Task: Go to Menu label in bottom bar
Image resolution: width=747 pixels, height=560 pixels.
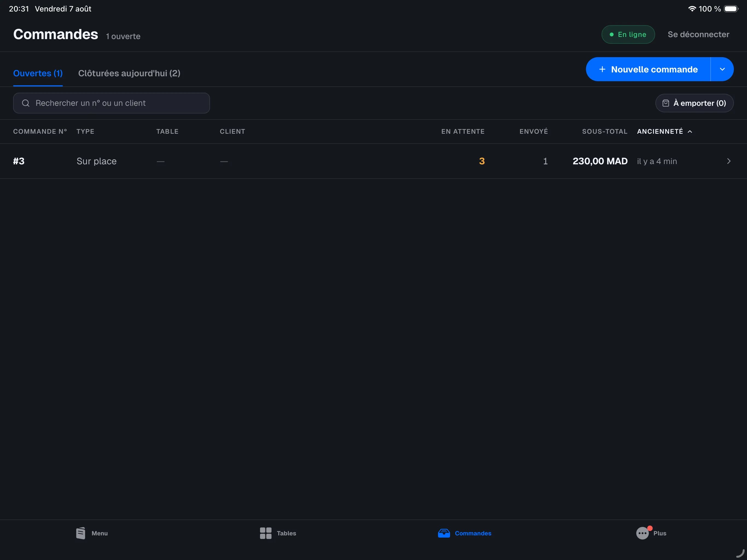Action: pyautogui.click(x=100, y=533)
